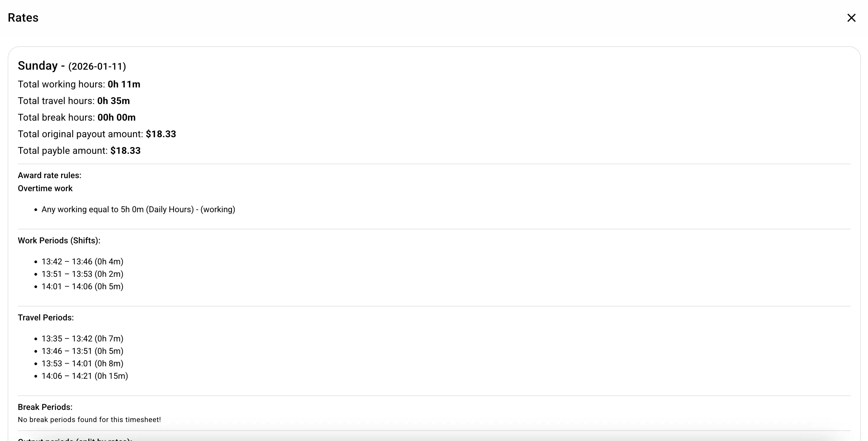868x441 pixels.
Task: Click the no break periods found message
Action: pyautogui.click(x=89, y=420)
